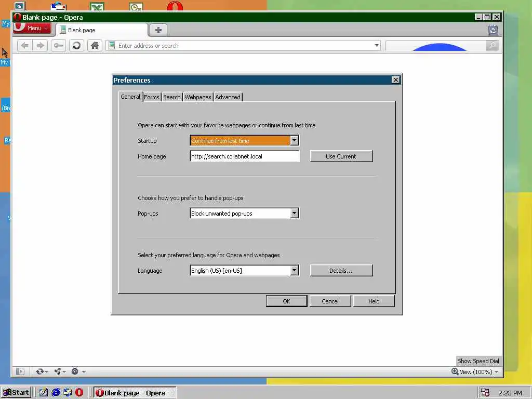The width and height of the screenshot is (532, 399).
Task: Launch Outlook Express from quick launch
Action: pos(68,393)
